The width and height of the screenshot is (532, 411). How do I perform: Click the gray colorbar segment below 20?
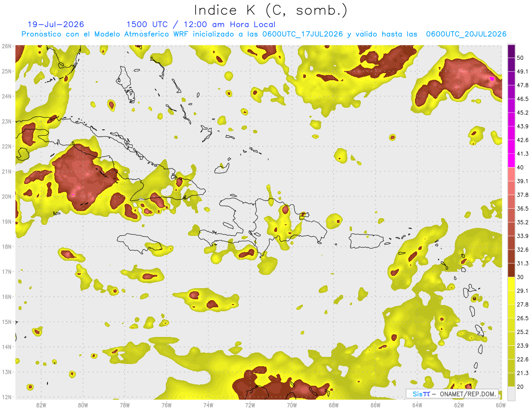pyautogui.click(x=511, y=394)
